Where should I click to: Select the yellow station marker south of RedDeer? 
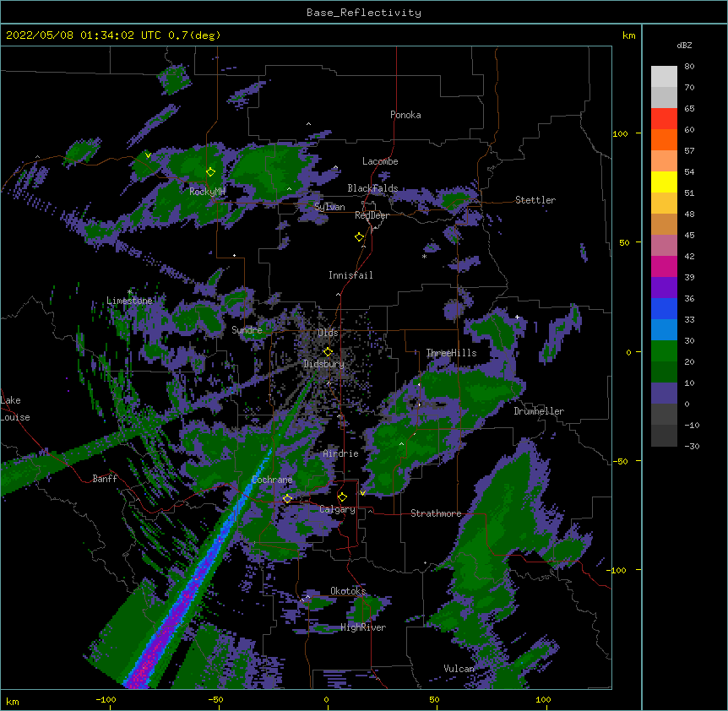[x=360, y=237]
